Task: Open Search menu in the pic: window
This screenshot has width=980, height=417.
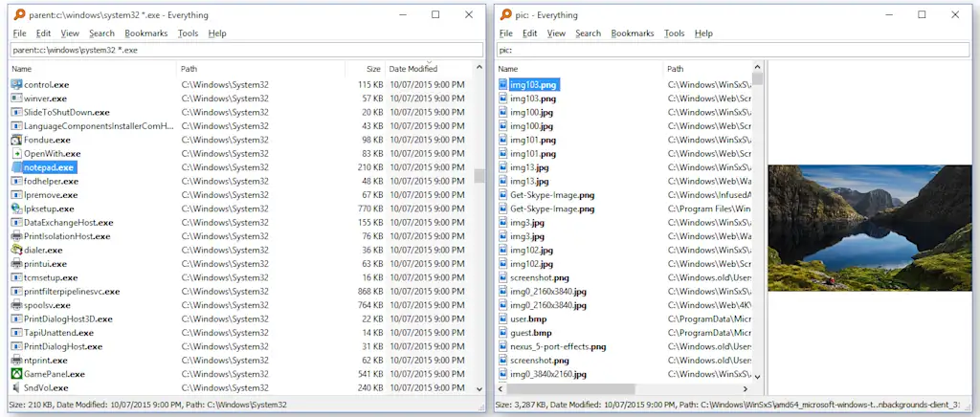Action: (x=588, y=33)
